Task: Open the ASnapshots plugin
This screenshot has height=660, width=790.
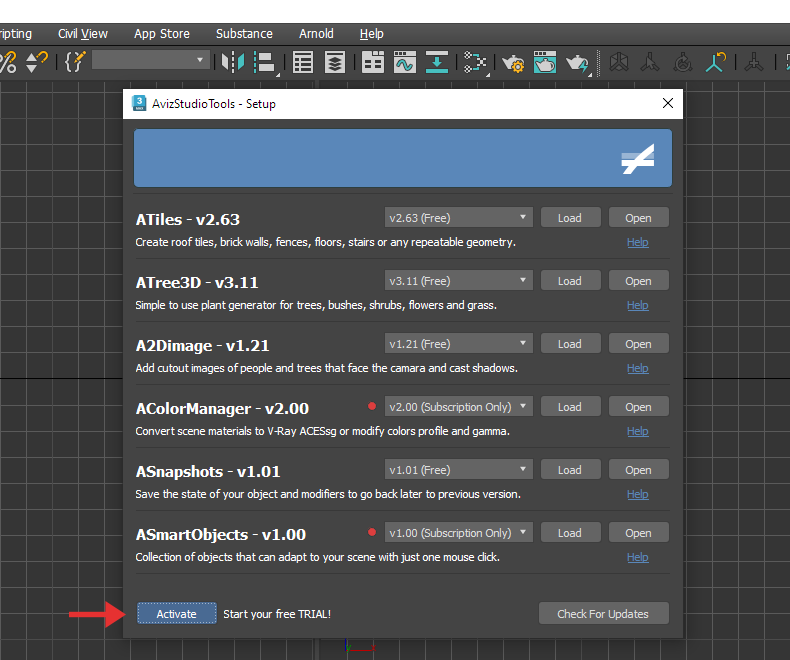Action: click(x=638, y=470)
